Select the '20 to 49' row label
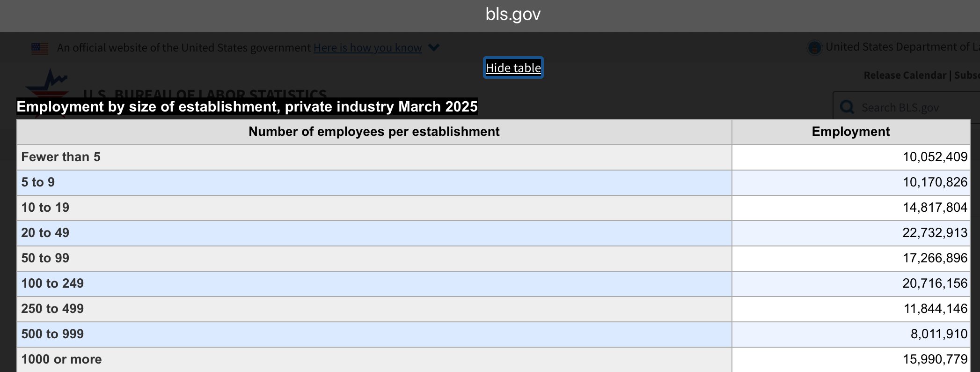 click(x=45, y=233)
